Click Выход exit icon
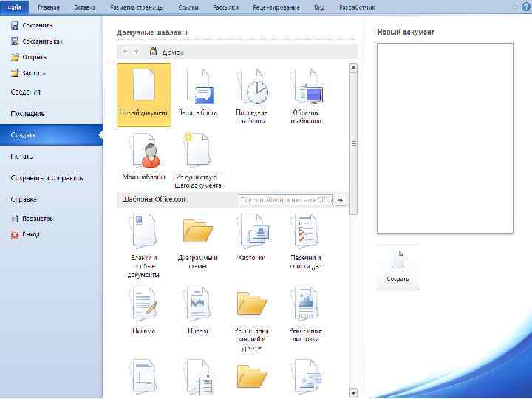Viewport: 532px width, 399px height. (15, 234)
